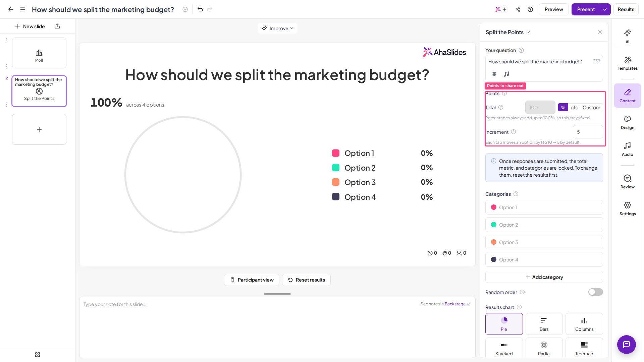Click the Option 1 pink color swatch
The width and height of the screenshot is (644, 362).
494,207
